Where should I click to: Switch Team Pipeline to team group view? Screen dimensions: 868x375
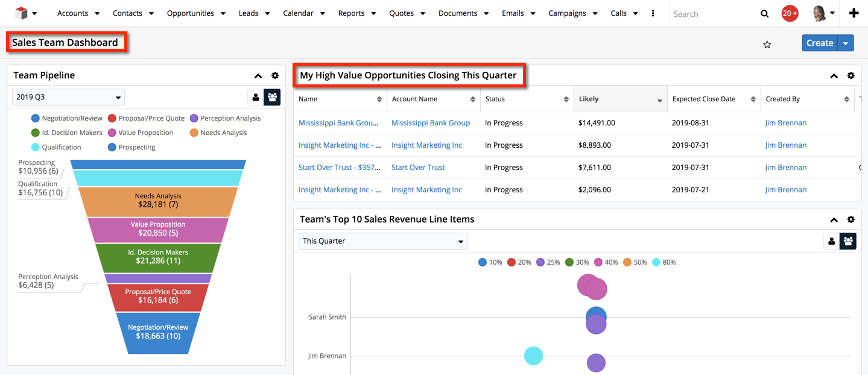[x=272, y=97]
